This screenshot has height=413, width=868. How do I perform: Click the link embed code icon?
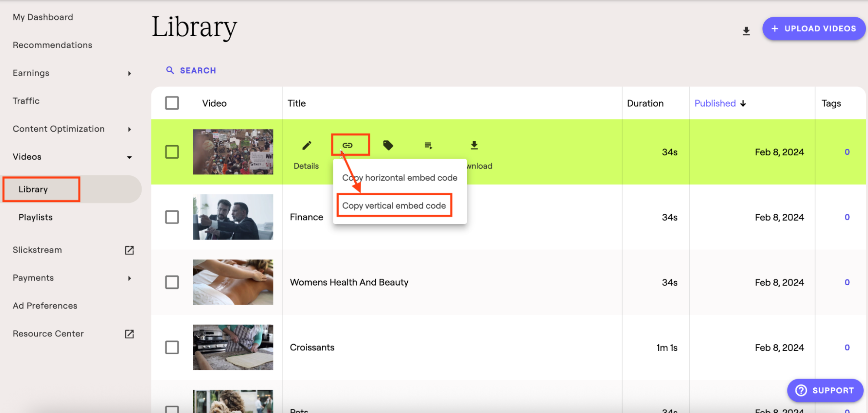[347, 145]
